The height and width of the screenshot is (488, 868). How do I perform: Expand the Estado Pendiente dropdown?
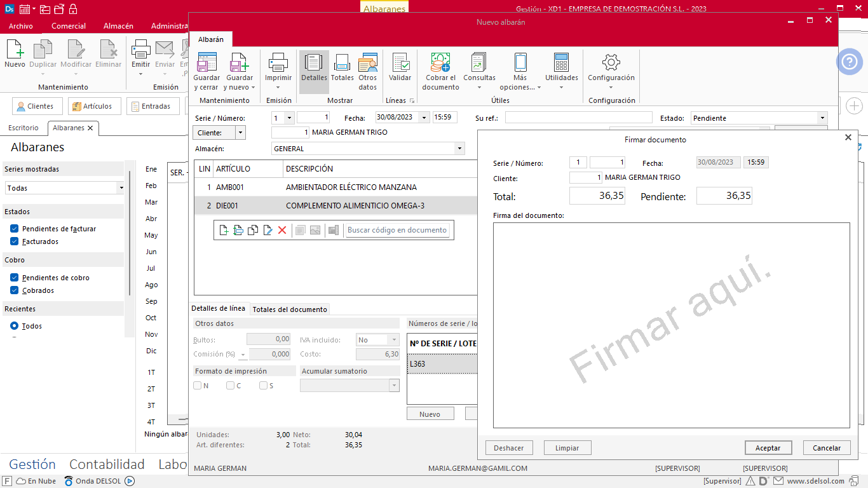[x=822, y=118]
